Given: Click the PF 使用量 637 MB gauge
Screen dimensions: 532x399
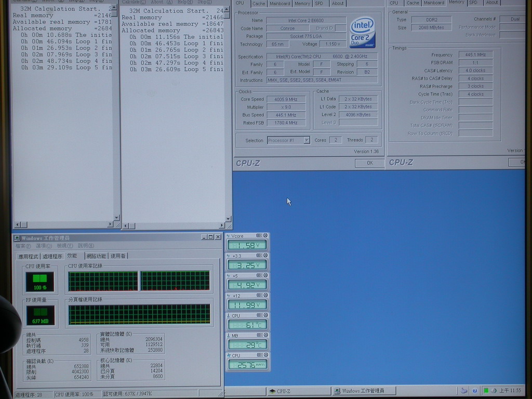Looking at the screenshot, I should click(x=41, y=315).
